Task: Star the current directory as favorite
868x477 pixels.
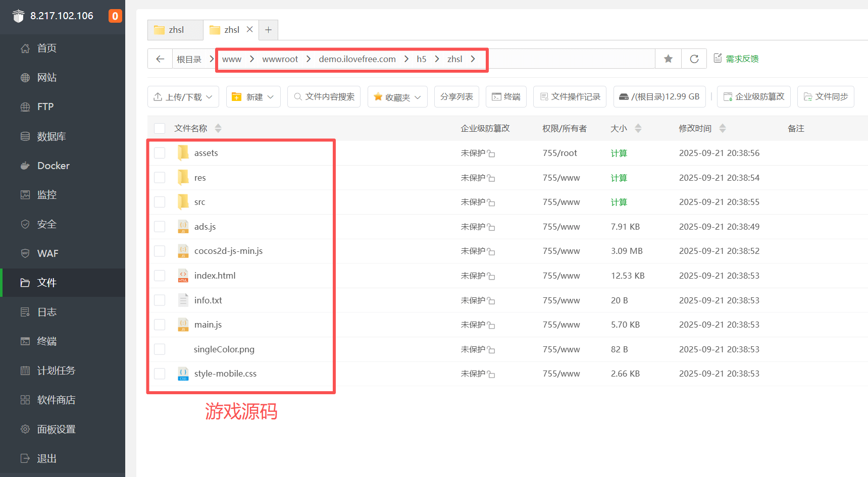Action: (x=668, y=59)
